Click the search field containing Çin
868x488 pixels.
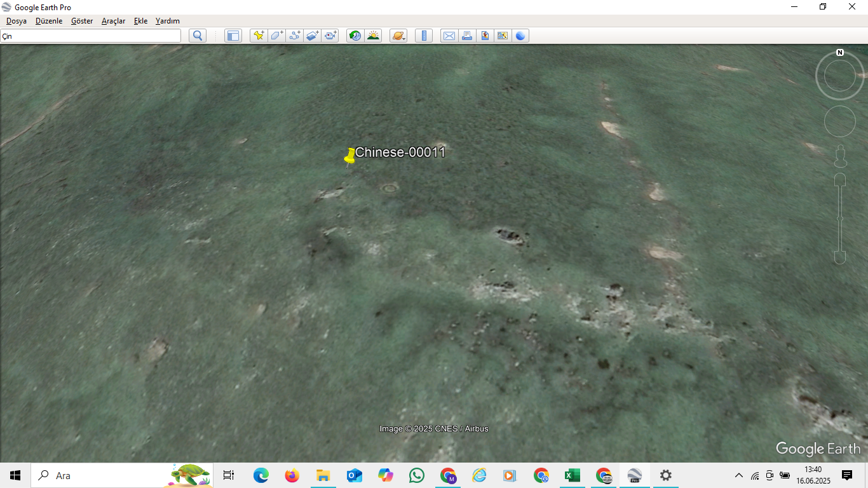click(91, 36)
